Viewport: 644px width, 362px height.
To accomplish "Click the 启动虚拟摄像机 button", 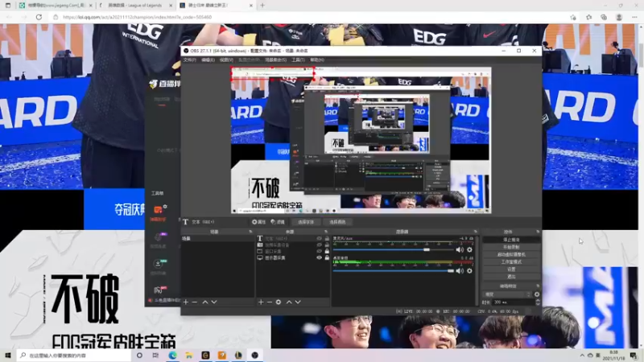I will (x=511, y=254).
